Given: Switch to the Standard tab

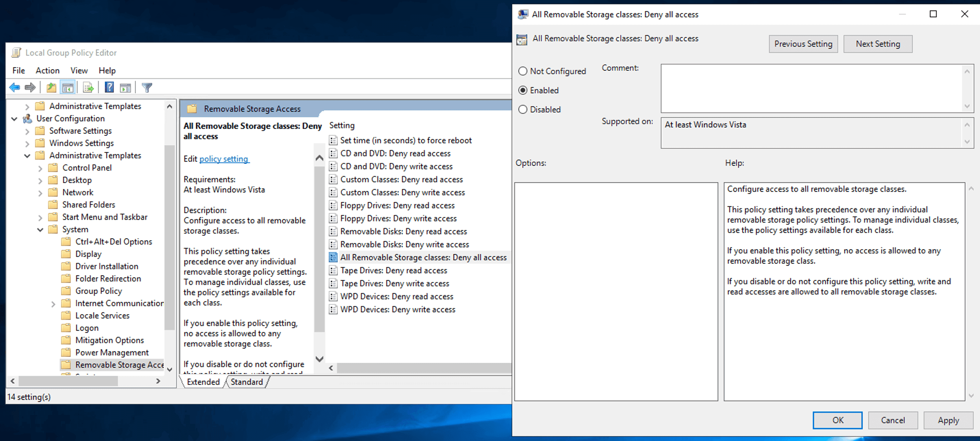Looking at the screenshot, I should [247, 382].
